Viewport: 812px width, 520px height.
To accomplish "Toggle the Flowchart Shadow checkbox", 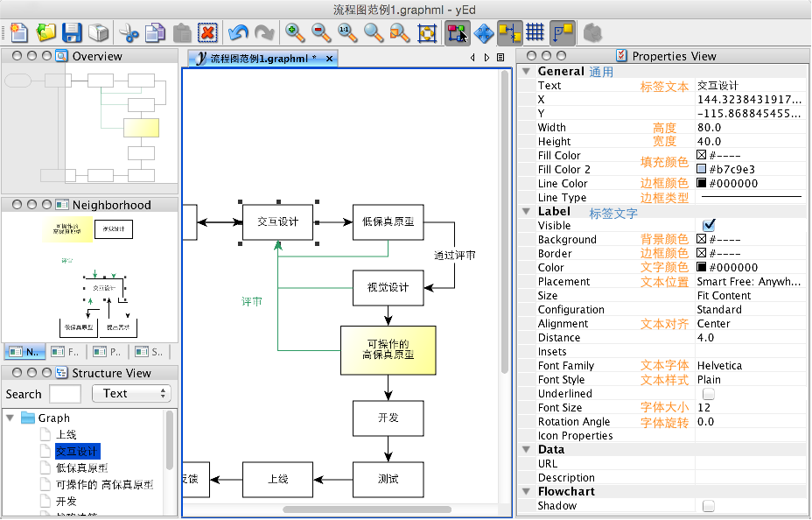I will 709,505.
